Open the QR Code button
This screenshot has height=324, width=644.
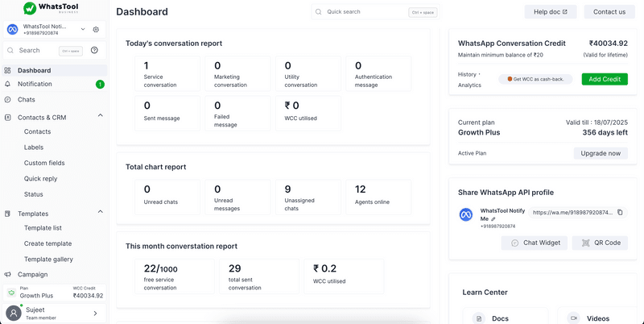coord(600,243)
